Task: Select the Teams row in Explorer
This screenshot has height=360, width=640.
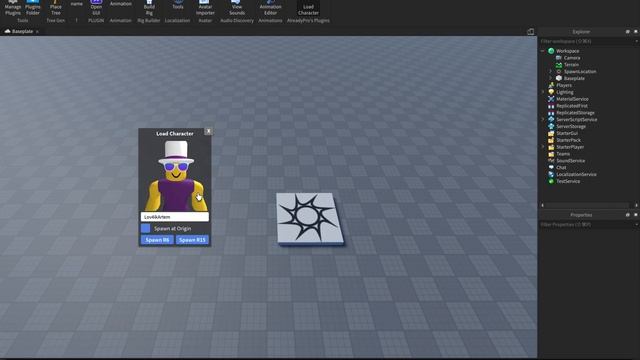Action: pyautogui.click(x=589, y=154)
